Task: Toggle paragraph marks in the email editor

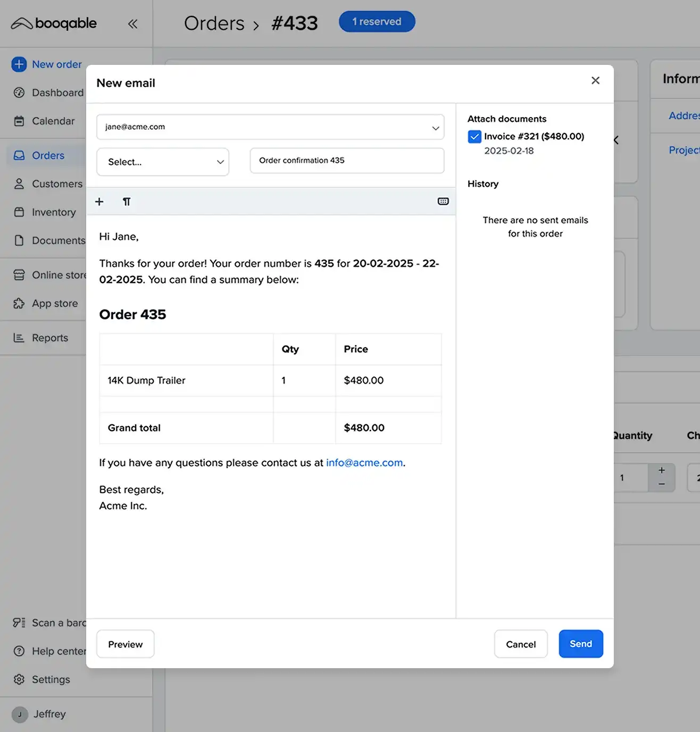Action: pyautogui.click(x=127, y=202)
